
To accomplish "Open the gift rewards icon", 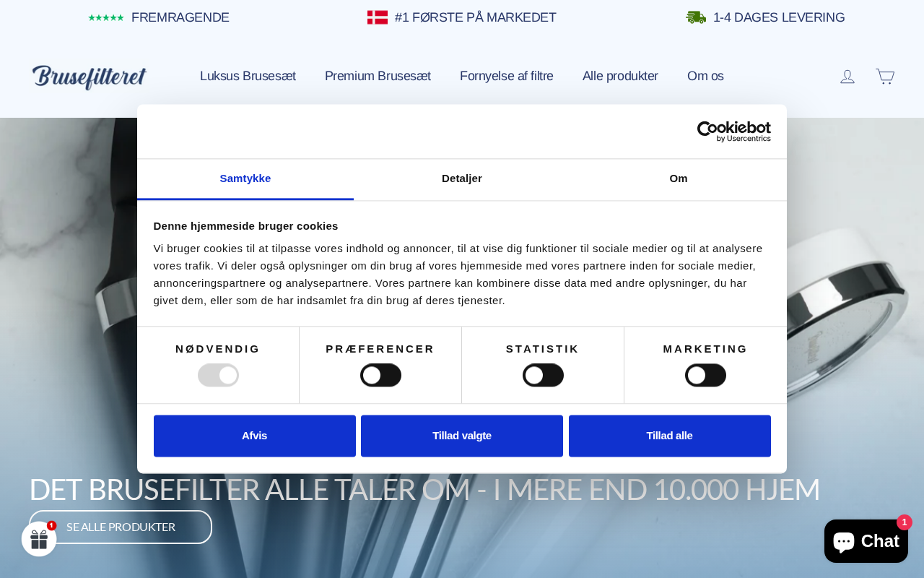I will click(39, 539).
